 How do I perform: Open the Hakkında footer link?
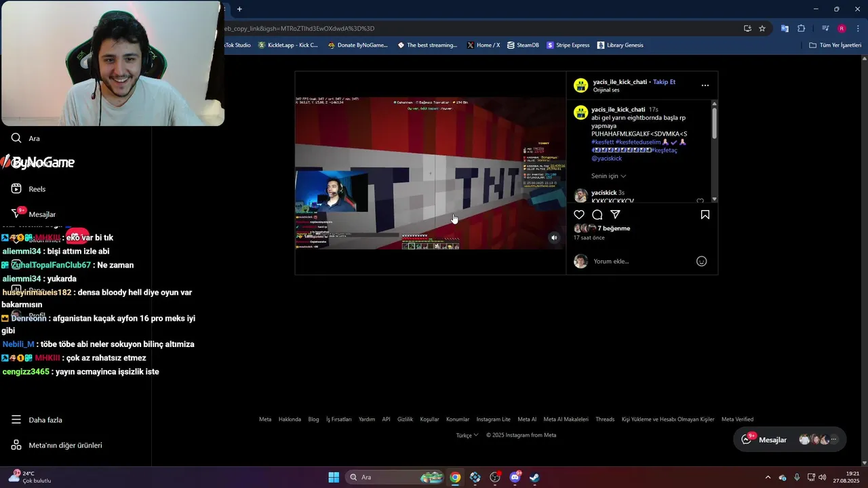pyautogui.click(x=290, y=420)
